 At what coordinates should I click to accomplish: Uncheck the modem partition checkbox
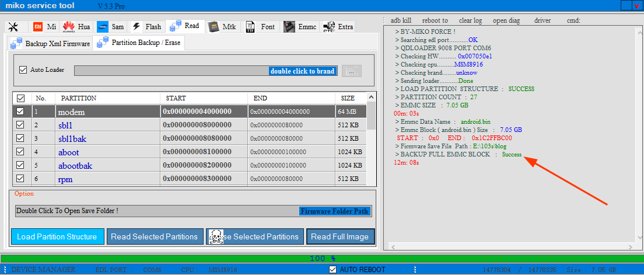pos(20,111)
